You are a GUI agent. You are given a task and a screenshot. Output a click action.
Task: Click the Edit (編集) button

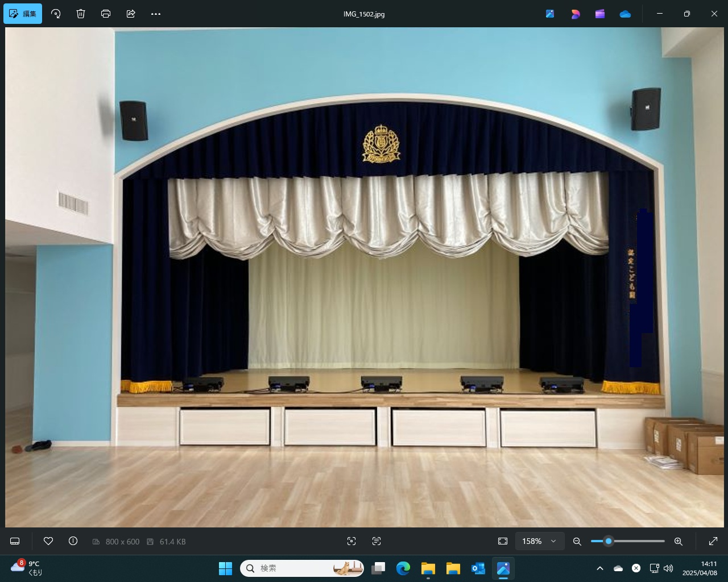point(23,14)
